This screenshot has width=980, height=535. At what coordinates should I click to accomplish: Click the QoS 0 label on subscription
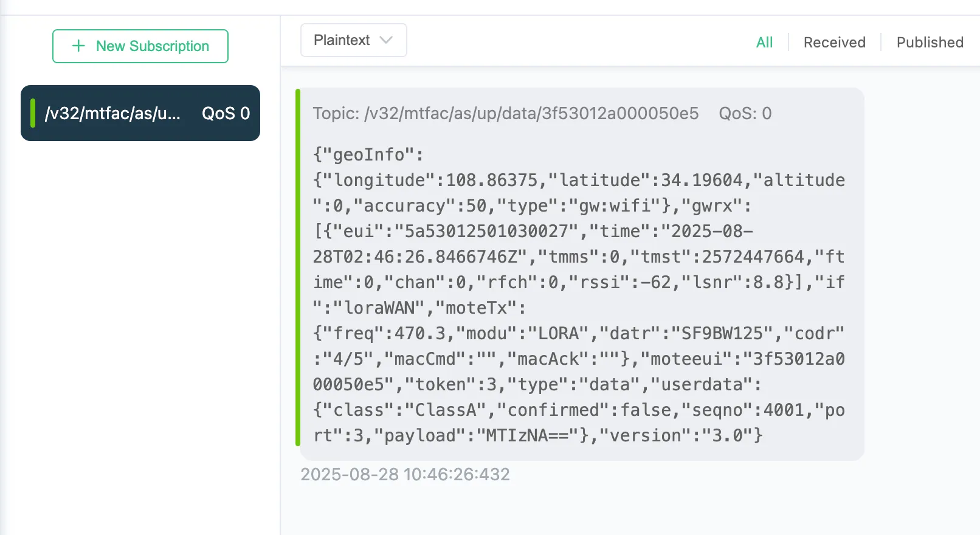point(226,114)
